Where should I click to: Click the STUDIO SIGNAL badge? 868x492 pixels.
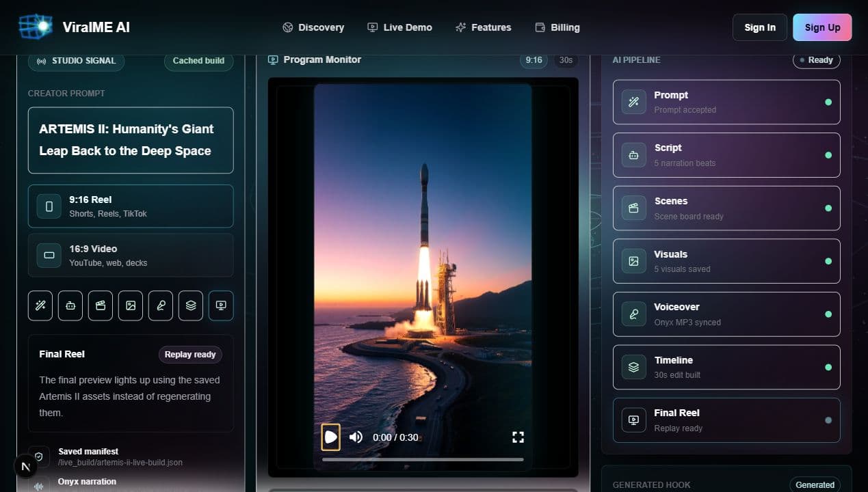pos(77,61)
